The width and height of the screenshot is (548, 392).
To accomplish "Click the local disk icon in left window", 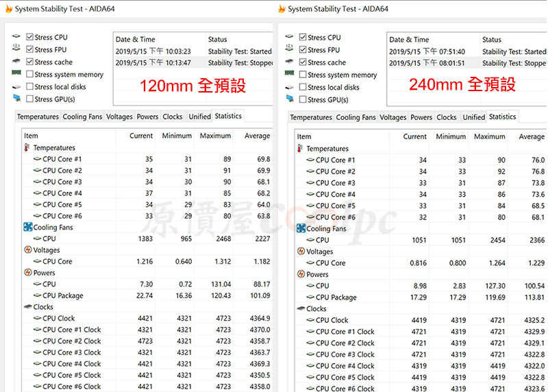I will (16, 87).
